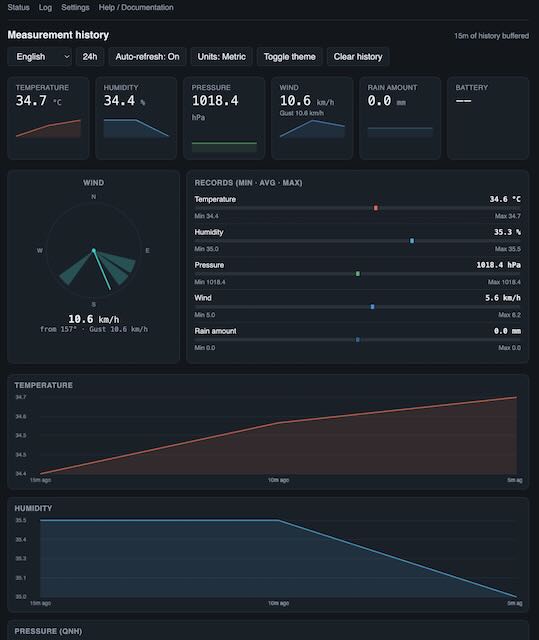Screen dimensions: 539x640
Task: Click 'from 157° · Gust 10.6 km/h' text
Action: pyautogui.click(x=94, y=329)
